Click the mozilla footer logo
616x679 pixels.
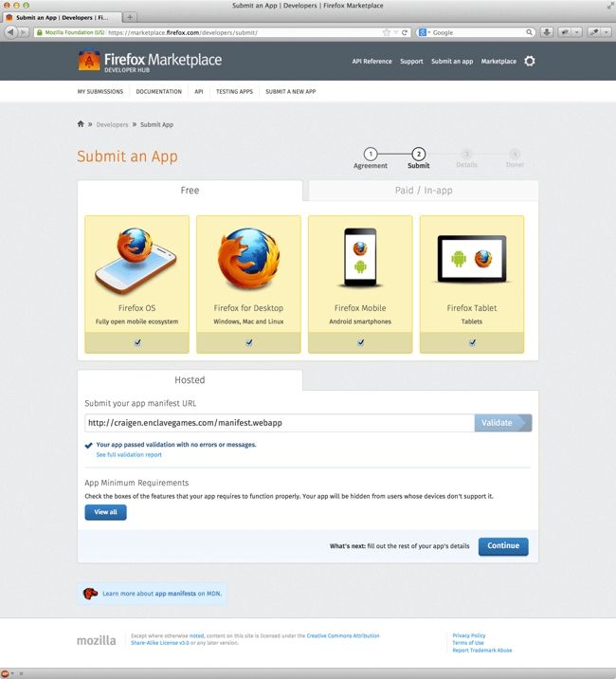click(x=96, y=640)
